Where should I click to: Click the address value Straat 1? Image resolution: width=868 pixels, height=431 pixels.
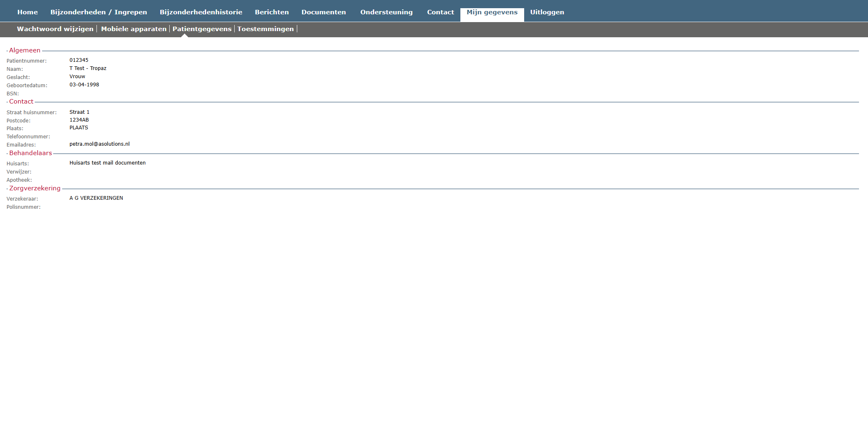(x=79, y=112)
